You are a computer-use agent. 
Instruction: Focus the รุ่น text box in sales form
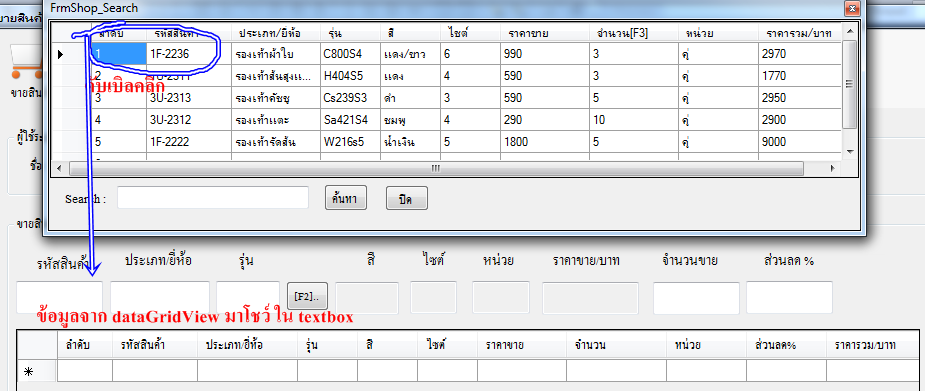[x=248, y=297]
